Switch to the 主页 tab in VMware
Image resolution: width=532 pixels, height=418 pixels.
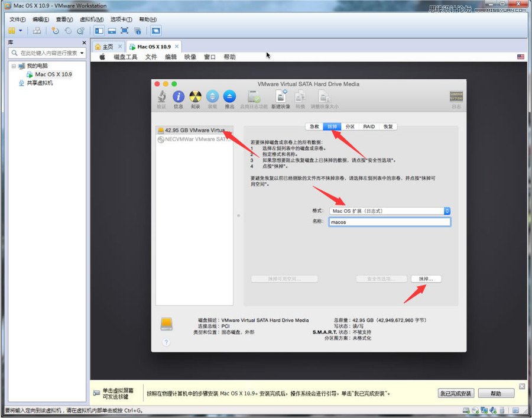[107, 46]
